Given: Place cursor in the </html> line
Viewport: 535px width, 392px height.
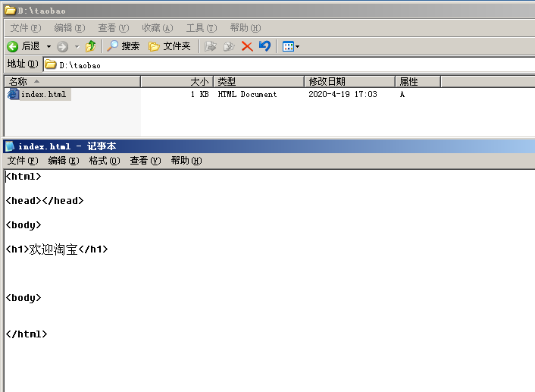Looking at the screenshot, I should pyautogui.click(x=27, y=334).
